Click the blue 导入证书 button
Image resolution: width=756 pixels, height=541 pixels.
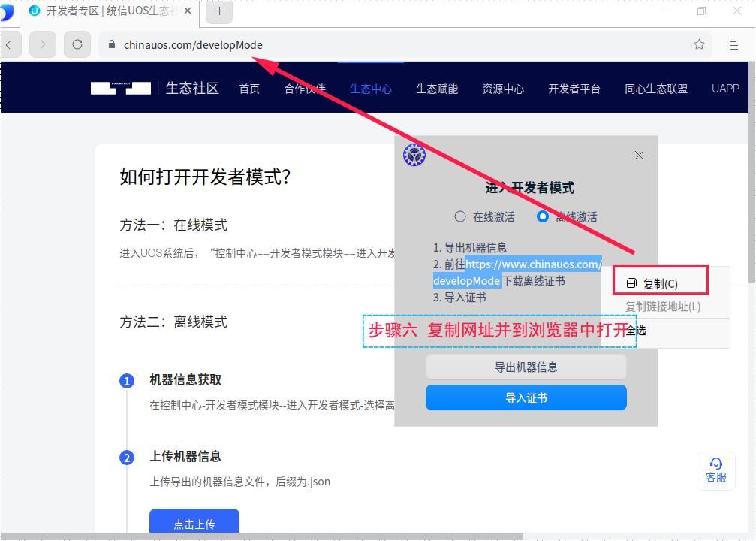pos(526,397)
